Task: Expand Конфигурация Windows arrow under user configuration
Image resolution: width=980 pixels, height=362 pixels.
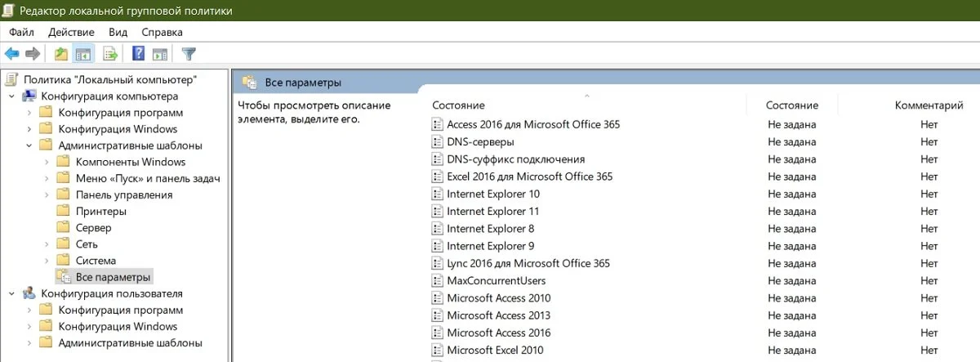Action: click(x=29, y=327)
